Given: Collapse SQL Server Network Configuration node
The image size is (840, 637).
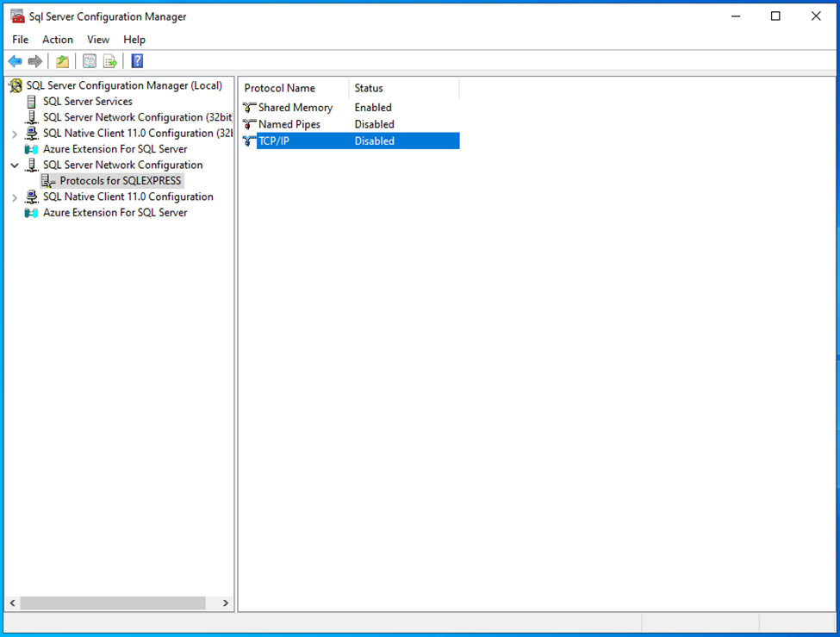Looking at the screenshot, I should (15, 165).
